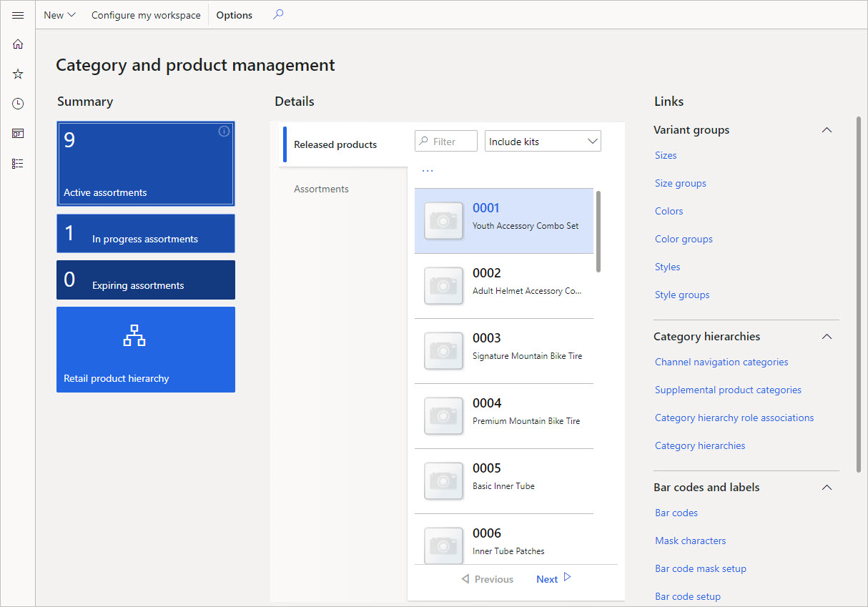Open the navigation pane hamburger menu
The height and width of the screenshot is (607, 868).
18,14
